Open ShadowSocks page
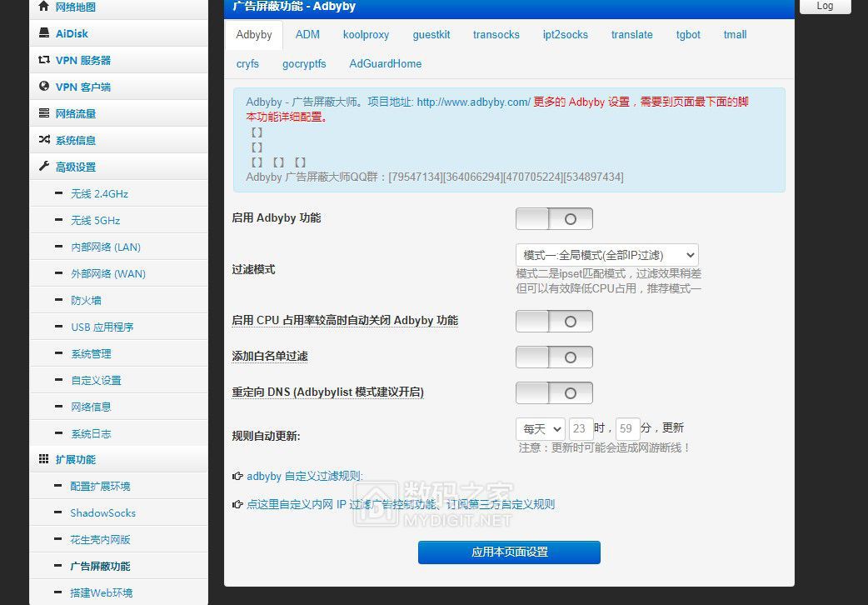 pos(118,512)
